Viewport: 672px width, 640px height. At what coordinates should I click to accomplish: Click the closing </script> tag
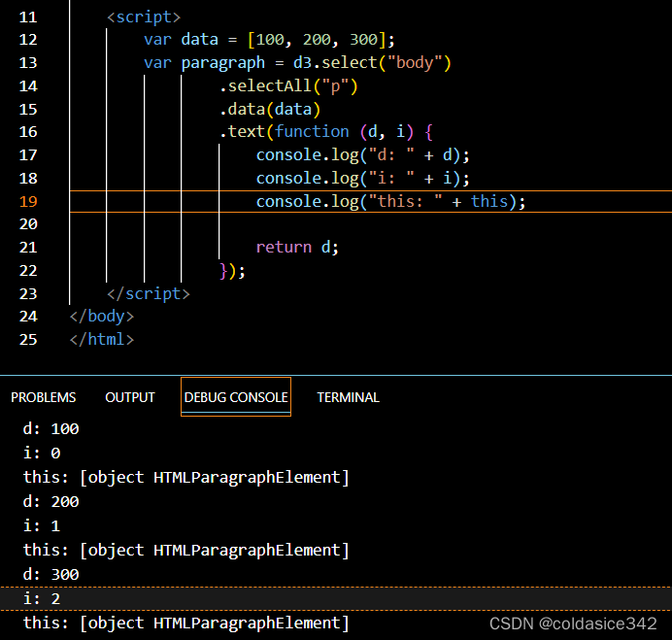point(149,294)
